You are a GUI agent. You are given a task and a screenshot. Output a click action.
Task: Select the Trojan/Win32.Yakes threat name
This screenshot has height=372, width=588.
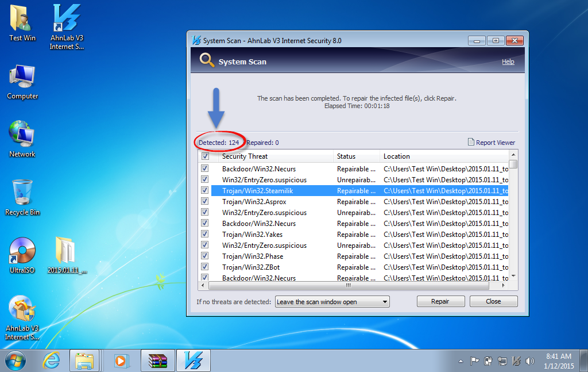pyautogui.click(x=252, y=234)
